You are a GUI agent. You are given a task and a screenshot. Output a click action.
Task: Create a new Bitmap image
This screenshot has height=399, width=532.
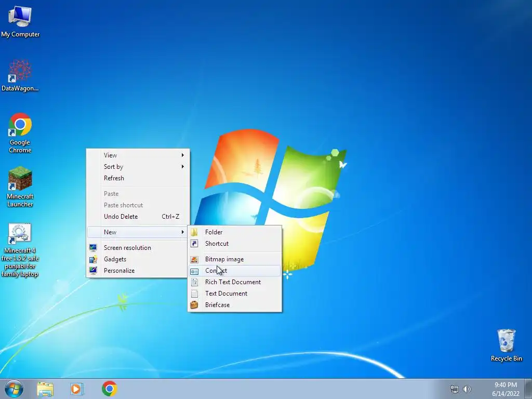[x=234, y=259]
